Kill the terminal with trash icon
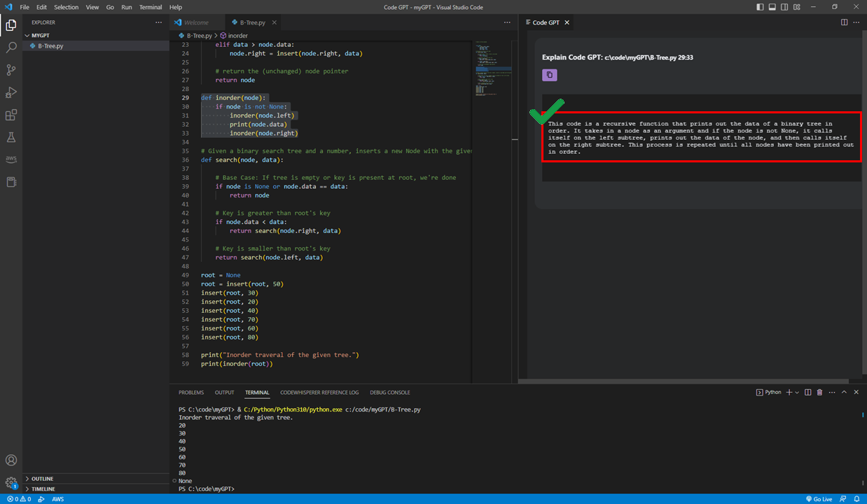This screenshot has width=867, height=504. pyautogui.click(x=819, y=393)
